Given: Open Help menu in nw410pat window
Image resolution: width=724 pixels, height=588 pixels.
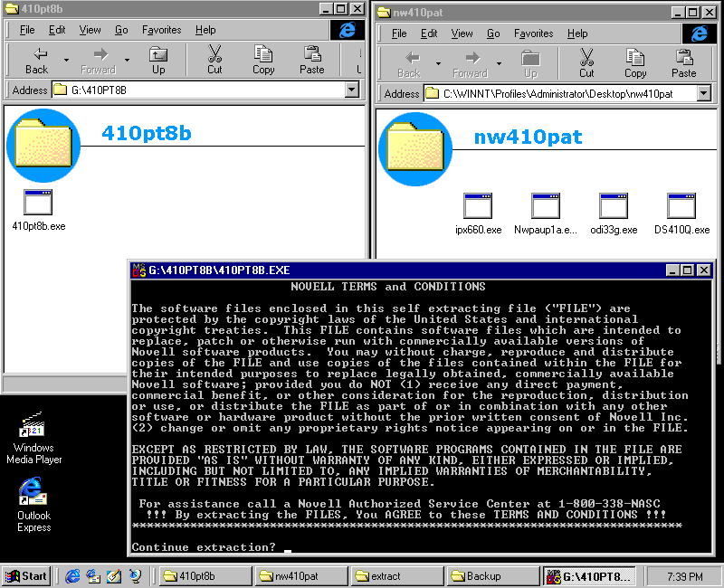Looking at the screenshot, I should click(577, 33).
